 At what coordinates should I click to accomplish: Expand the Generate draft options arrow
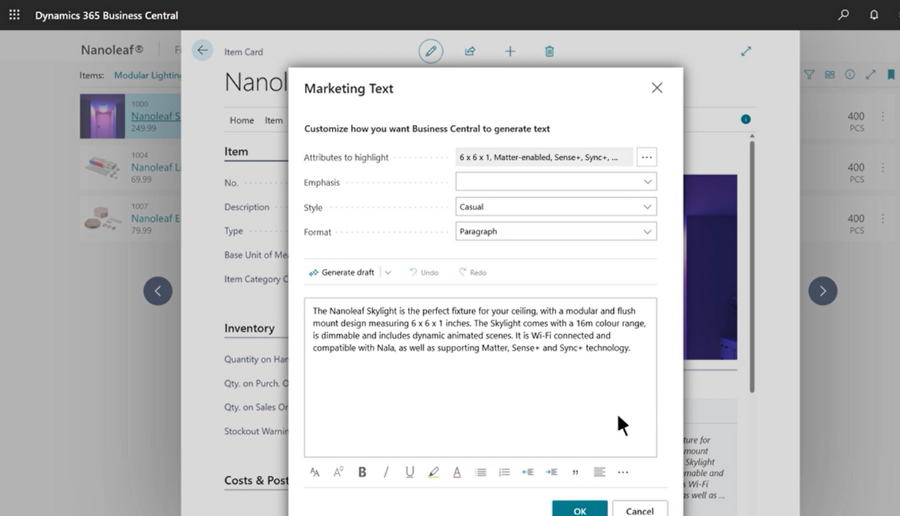pos(388,272)
